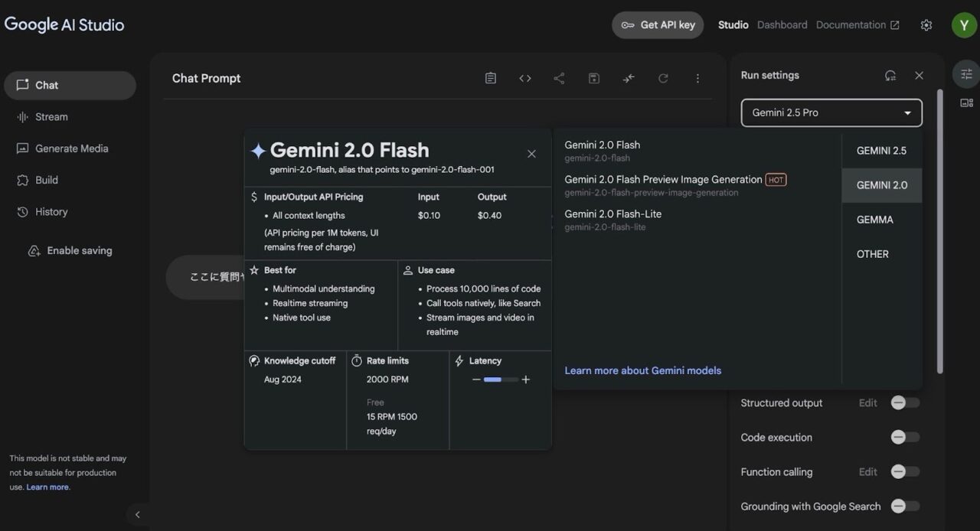Click the compare mode arrows icon
Image resolution: width=980 pixels, height=531 pixels.
pyautogui.click(x=629, y=78)
